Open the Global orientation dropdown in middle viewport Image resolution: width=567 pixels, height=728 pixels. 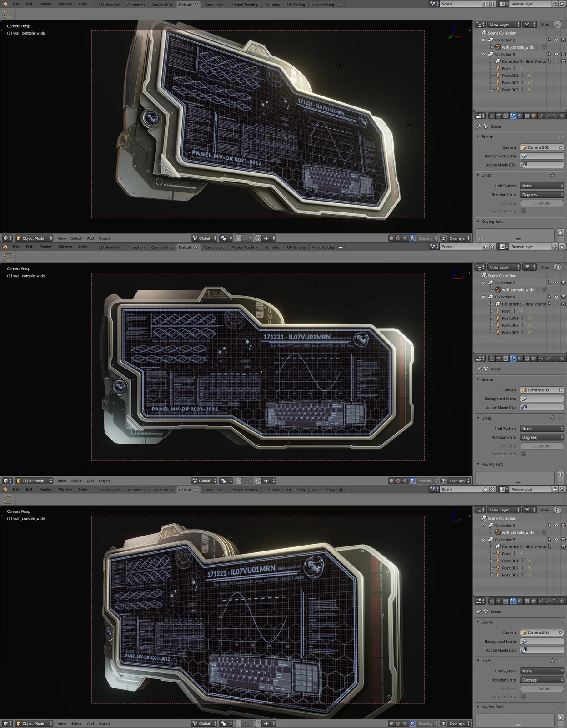[x=204, y=480]
